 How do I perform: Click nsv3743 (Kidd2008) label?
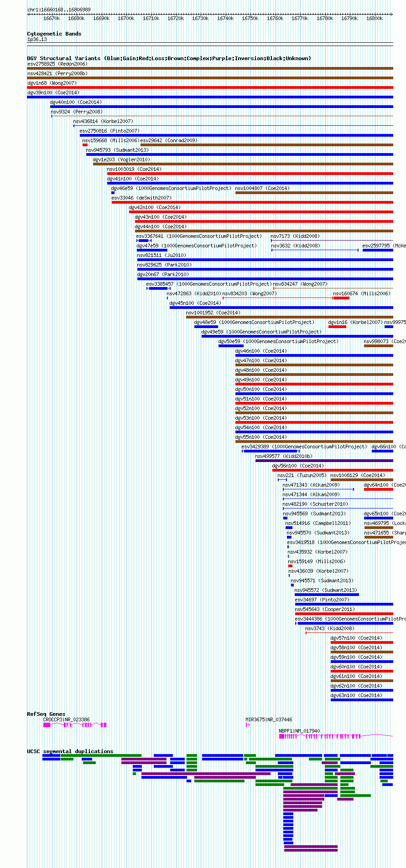point(330,628)
